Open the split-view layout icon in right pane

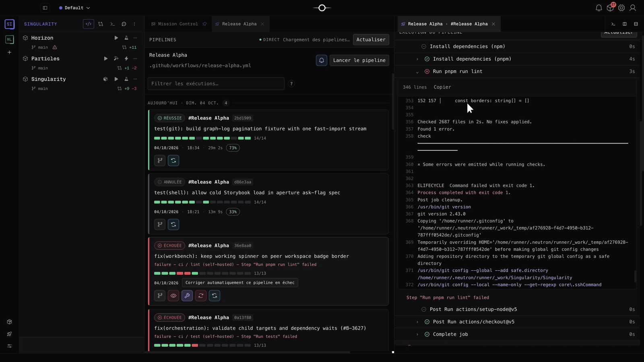pyautogui.click(x=625, y=24)
